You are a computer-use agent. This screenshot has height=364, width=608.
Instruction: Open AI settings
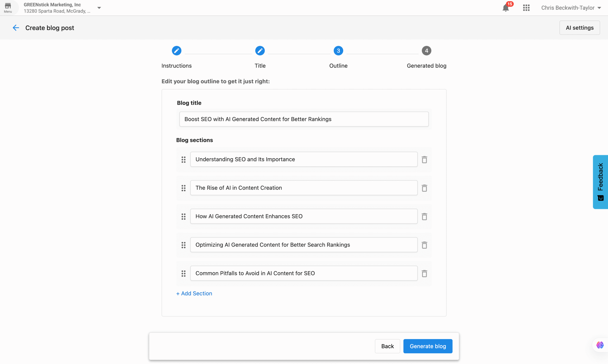579,28
